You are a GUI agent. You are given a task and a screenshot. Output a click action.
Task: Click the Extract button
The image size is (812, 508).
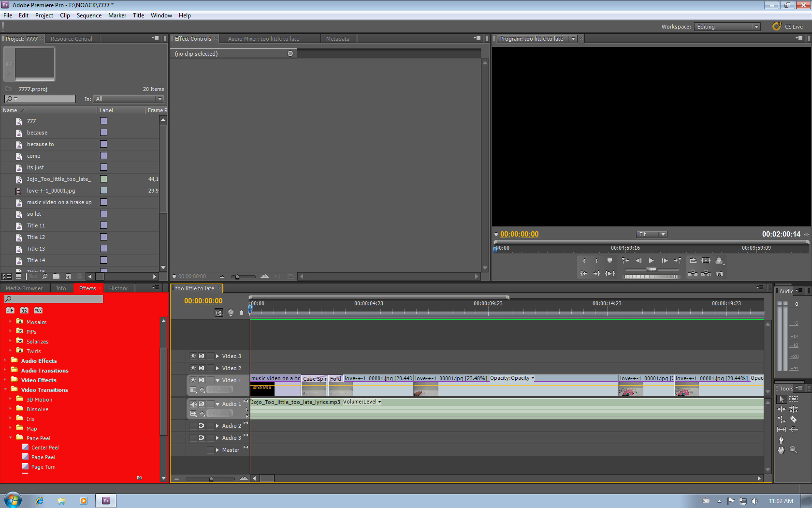(x=706, y=274)
